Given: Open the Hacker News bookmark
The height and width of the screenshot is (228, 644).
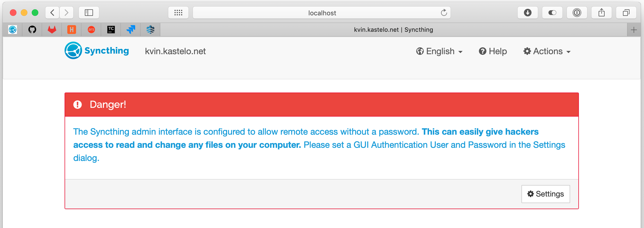Looking at the screenshot, I should pyautogui.click(x=72, y=30).
